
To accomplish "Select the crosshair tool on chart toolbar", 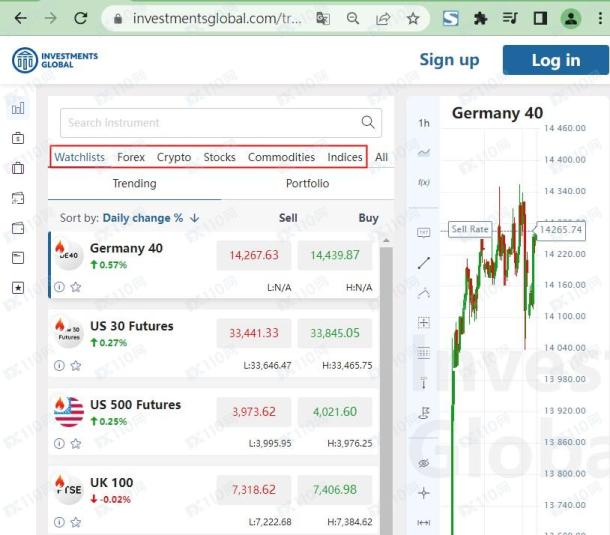I will (x=424, y=493).
